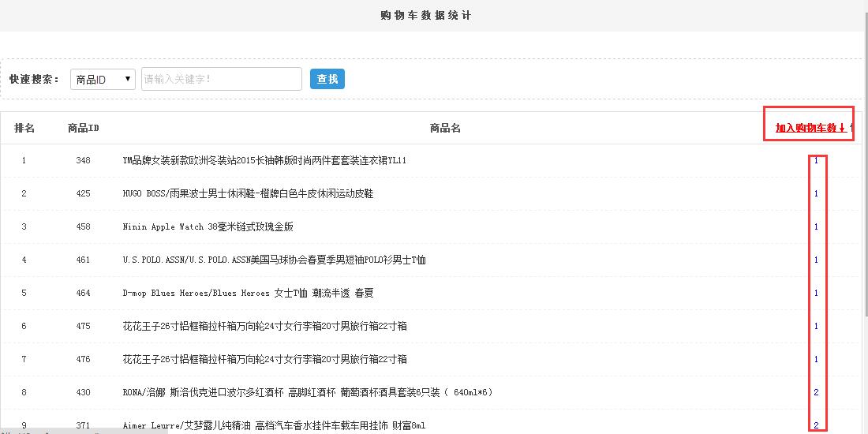Select product name RONA/洛娜 红酒杯
Screen dimensions: 868x434
[308, 392]
